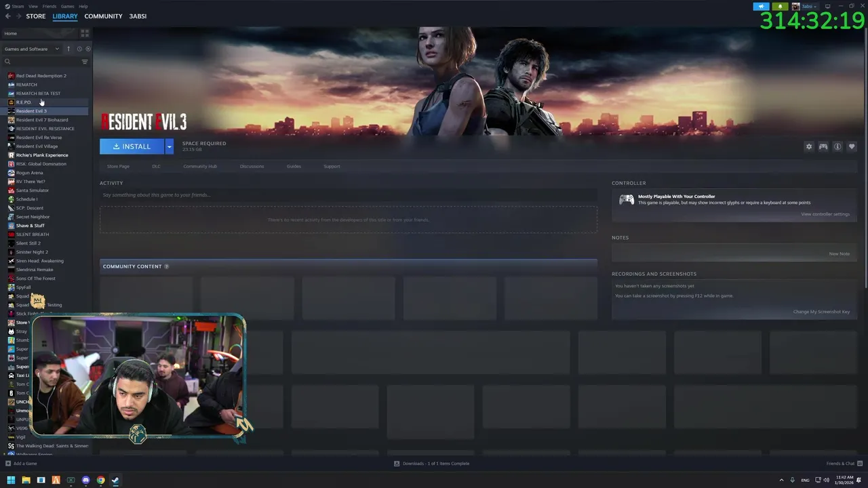
Task: Open the Guides link
Action: click(x=294, y=166)
